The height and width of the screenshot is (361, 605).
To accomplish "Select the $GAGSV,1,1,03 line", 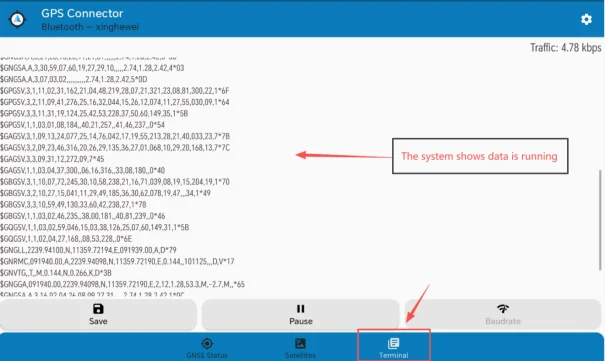I will [x=82, y=170].
